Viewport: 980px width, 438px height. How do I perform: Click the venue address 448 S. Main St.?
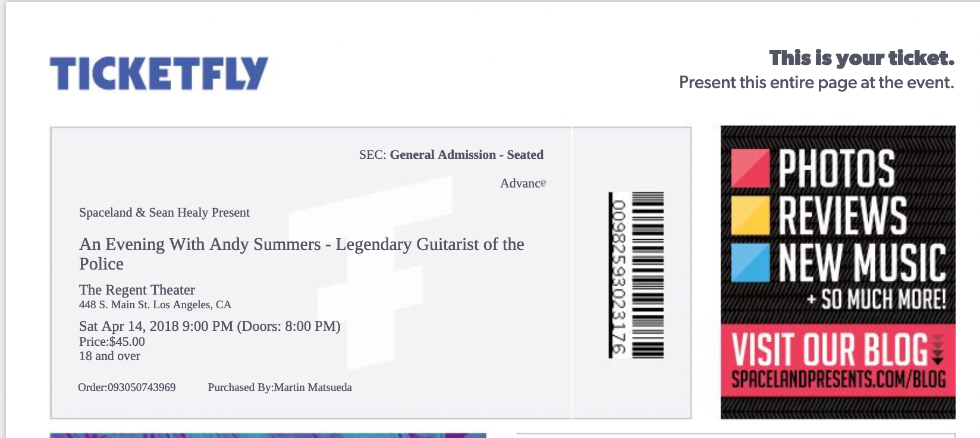coord(155,305)
